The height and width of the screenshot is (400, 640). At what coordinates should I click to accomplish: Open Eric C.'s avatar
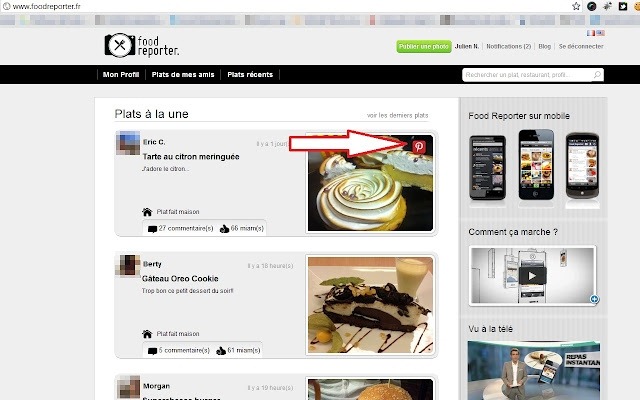(x=128, y=143)
